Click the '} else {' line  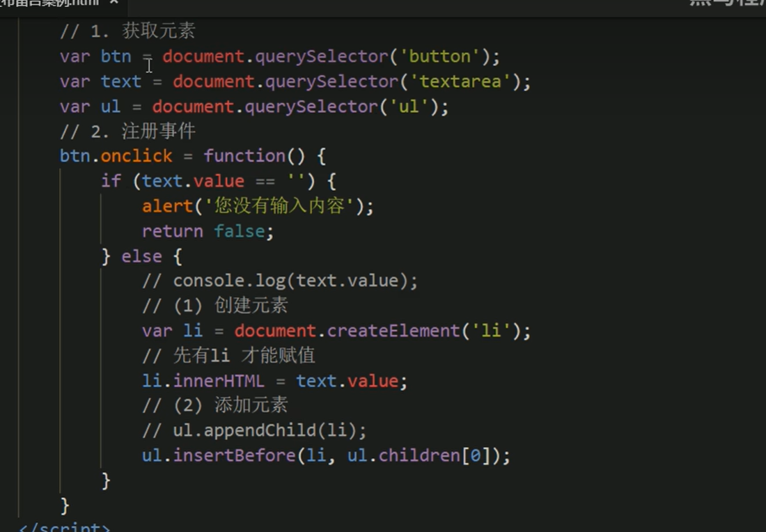click(x=141, y=256)
